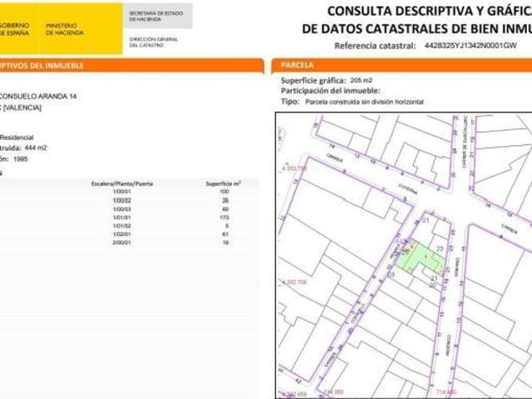This screenshot has width=532, height=399.
Task: Click the Gobierno de España logo
Action: pos(14,29)
